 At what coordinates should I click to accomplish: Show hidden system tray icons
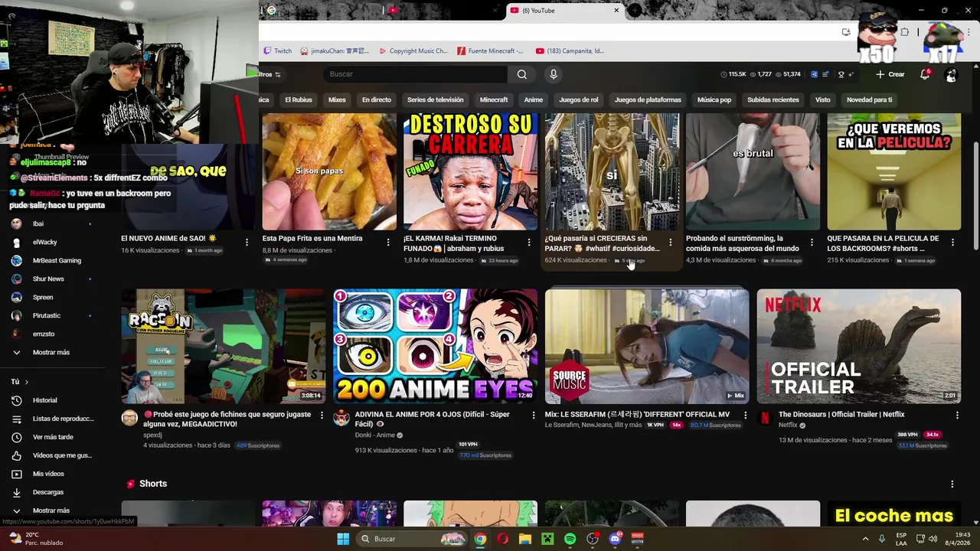pos(865,539)
